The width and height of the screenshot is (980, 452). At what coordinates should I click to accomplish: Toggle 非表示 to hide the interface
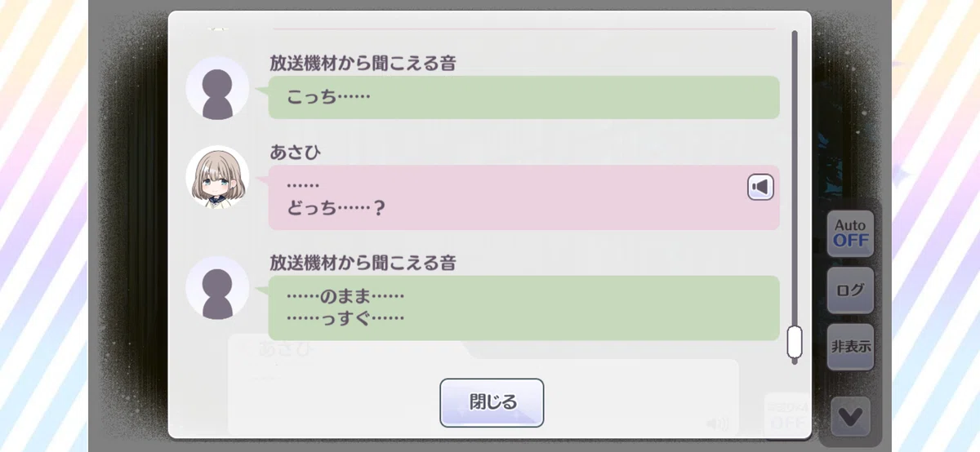[x=850, y=346]
